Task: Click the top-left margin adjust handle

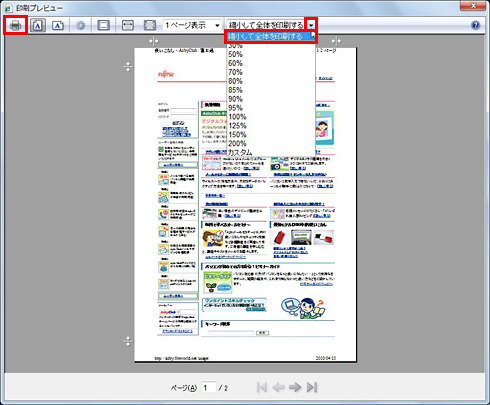Action: 153,41
